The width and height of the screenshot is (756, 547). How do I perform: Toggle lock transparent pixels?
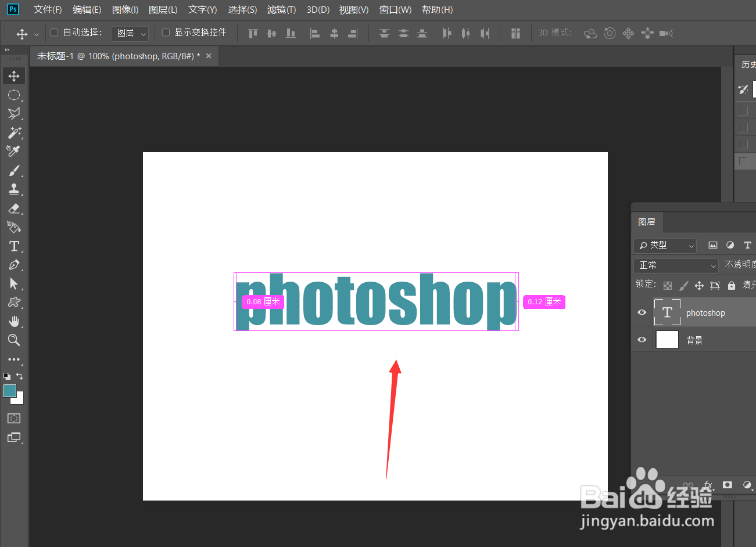668,285
